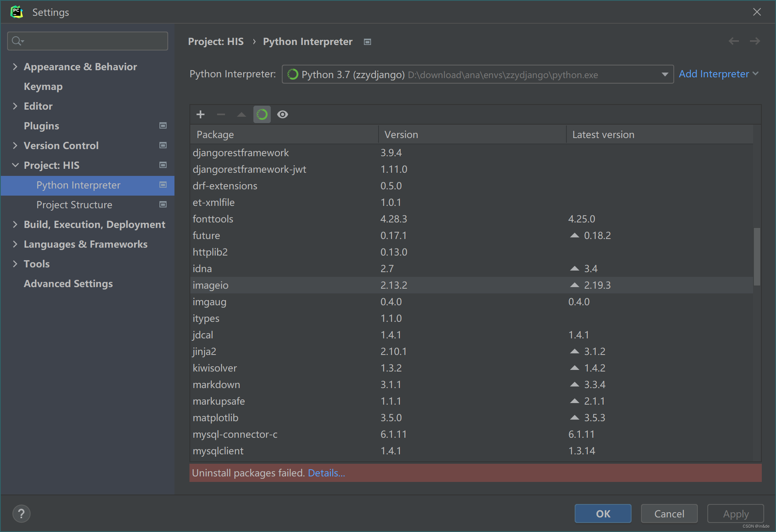Click the uninstall package minus icon
Image resolution: width=776 pixels, height=532 pixels.
tap(221, 114)
